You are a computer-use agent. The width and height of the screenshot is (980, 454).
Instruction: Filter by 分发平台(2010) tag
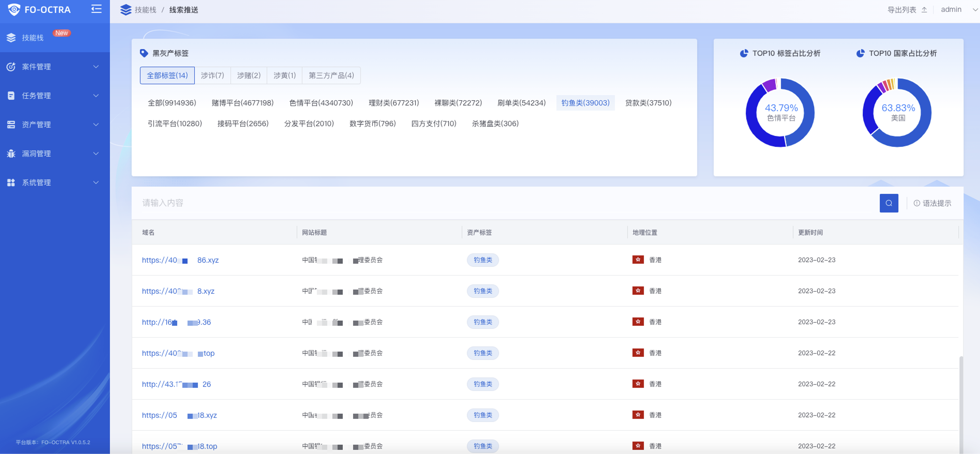tap(309, 124)
